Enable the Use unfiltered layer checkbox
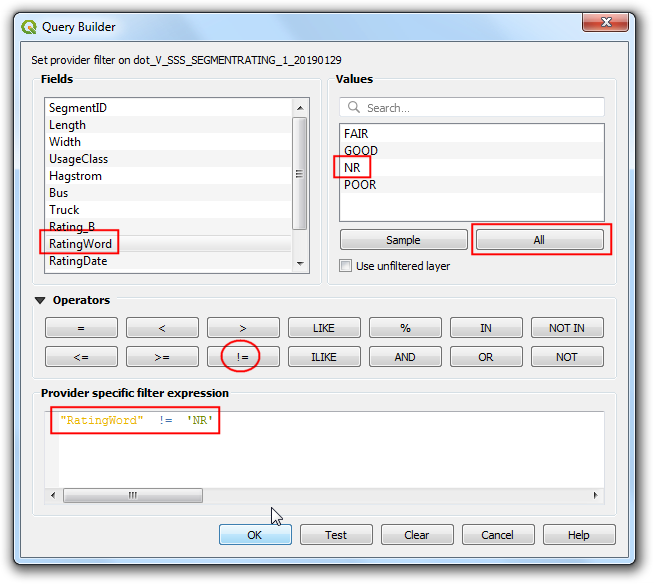 tap(346, 266)
